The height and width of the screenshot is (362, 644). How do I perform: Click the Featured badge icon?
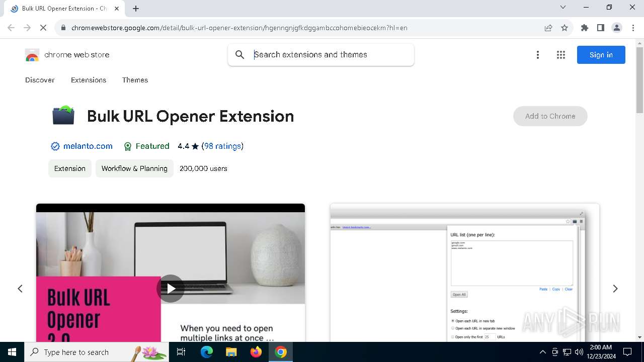(x=128, y=146)
